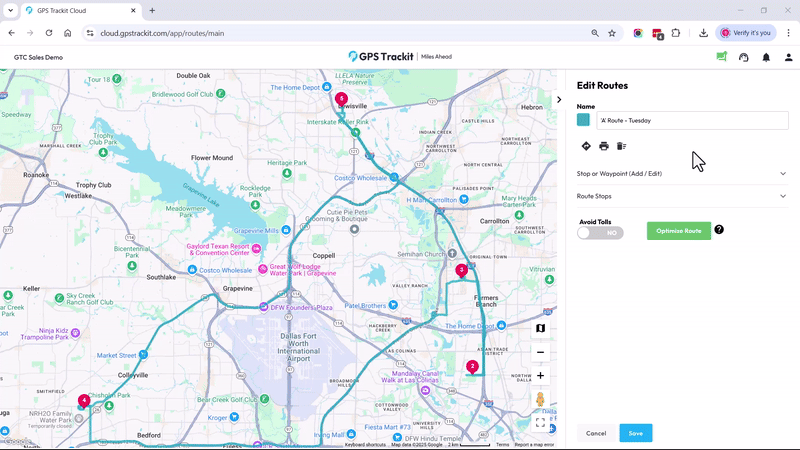Click the H Mart Carrollton map pin

click(x=463, y=199)
